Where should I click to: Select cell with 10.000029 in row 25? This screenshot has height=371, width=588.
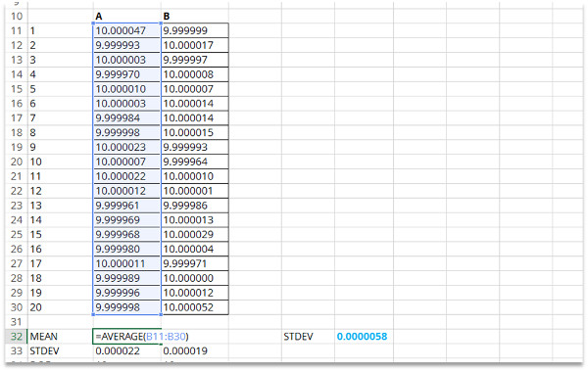[x=195, y=235]
